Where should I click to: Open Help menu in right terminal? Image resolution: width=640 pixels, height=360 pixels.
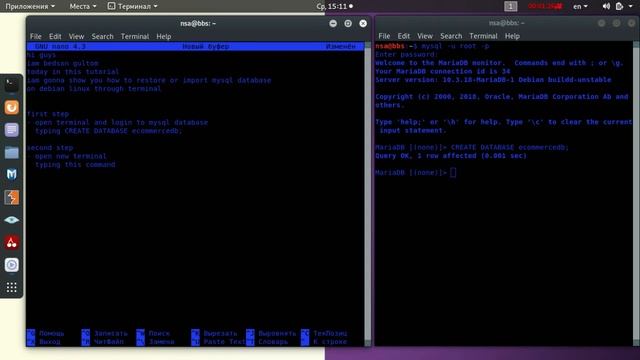click(x=512, y=36)
